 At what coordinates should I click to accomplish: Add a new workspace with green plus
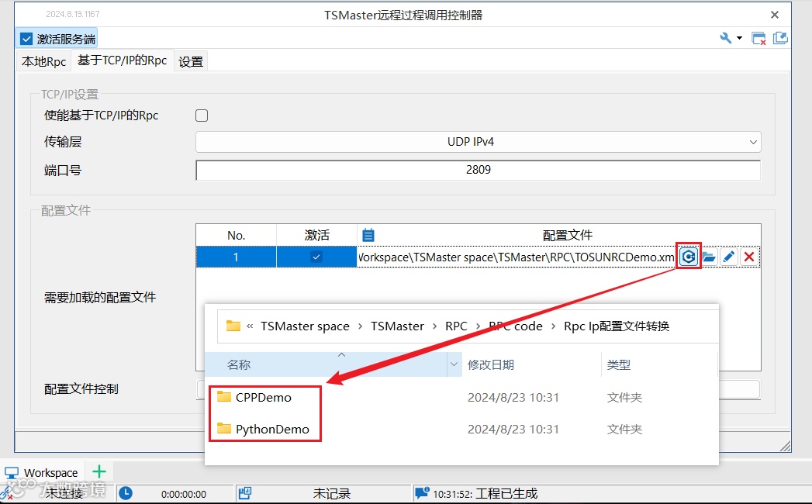[99, 472]
